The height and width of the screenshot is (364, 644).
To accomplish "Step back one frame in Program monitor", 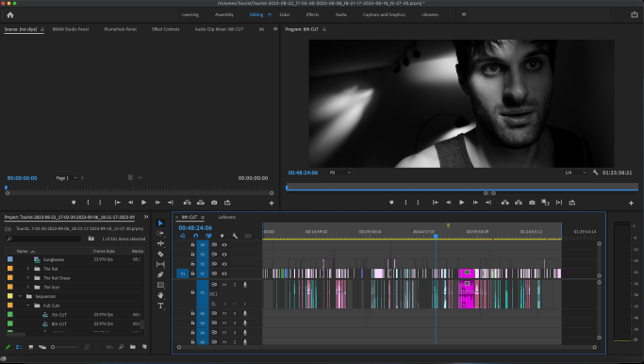I will click(x=449, y=203).
